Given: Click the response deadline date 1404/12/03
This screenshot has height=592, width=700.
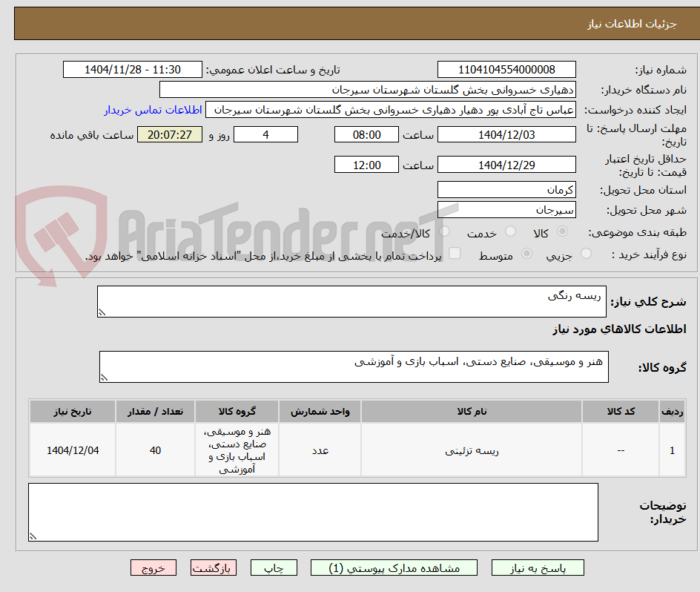Looking at the screenshot, I should point(506,134).
